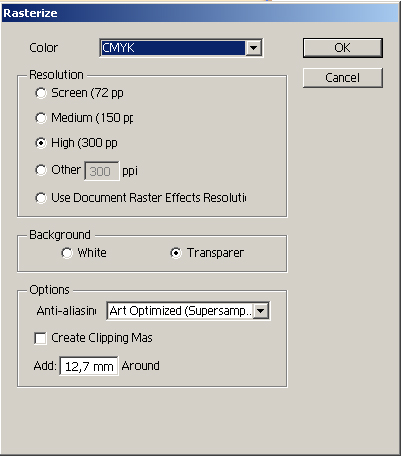The image size is (407, 463).
Task: Select the Medium (150 ppi) resolution option
Action: 41,118
